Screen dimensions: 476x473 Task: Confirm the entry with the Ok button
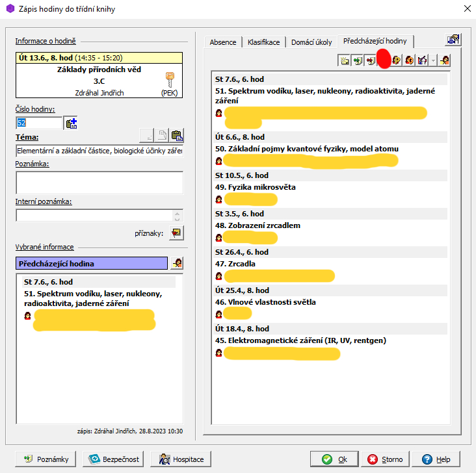click(x=335, y=459)
